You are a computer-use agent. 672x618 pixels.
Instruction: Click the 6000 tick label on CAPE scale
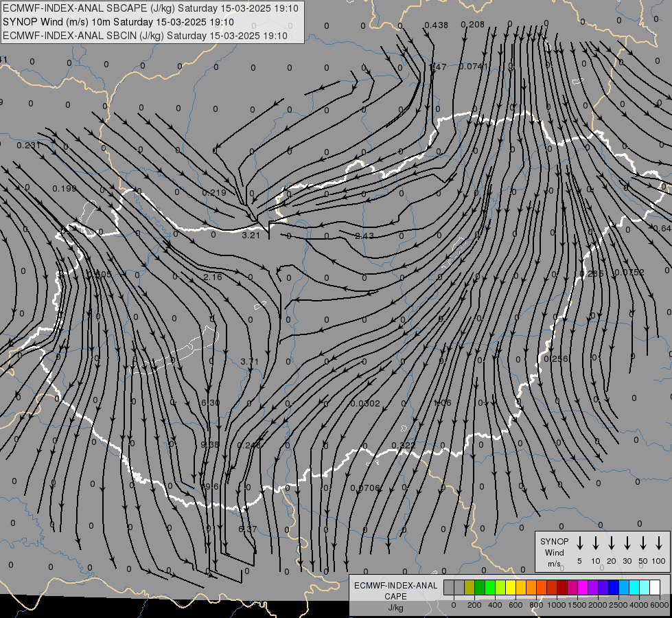pos(660,605)
